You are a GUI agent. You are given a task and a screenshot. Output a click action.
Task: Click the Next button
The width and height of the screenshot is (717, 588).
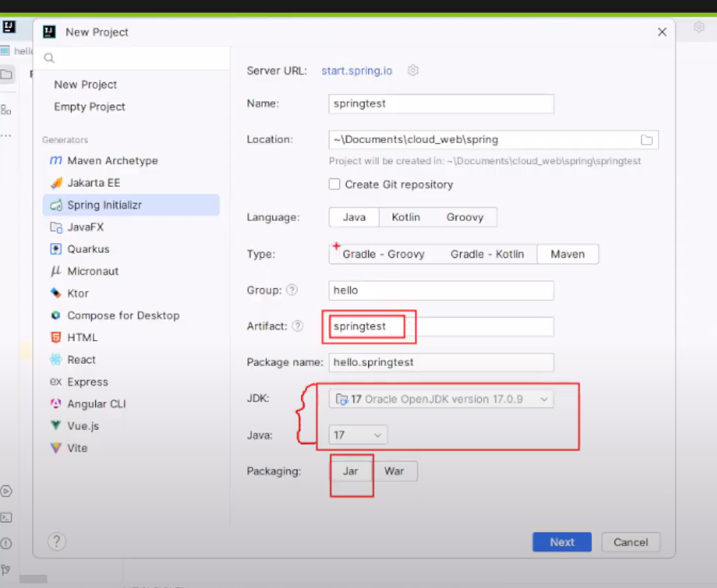pos(562,542)
